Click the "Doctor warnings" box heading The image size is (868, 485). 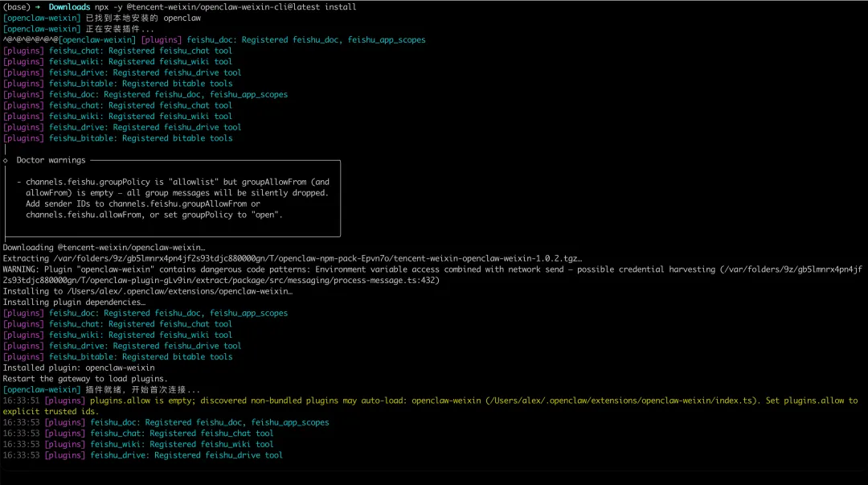click(51, 160)
